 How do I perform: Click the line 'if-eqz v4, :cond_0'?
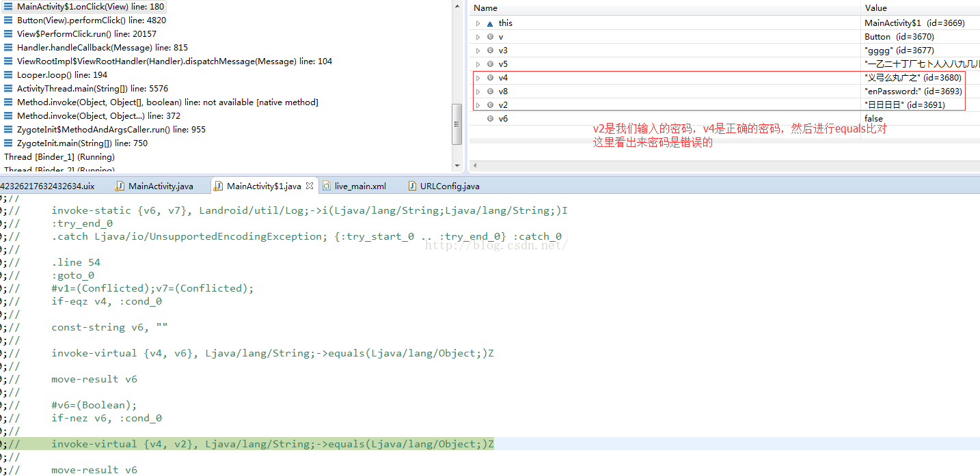107,301
